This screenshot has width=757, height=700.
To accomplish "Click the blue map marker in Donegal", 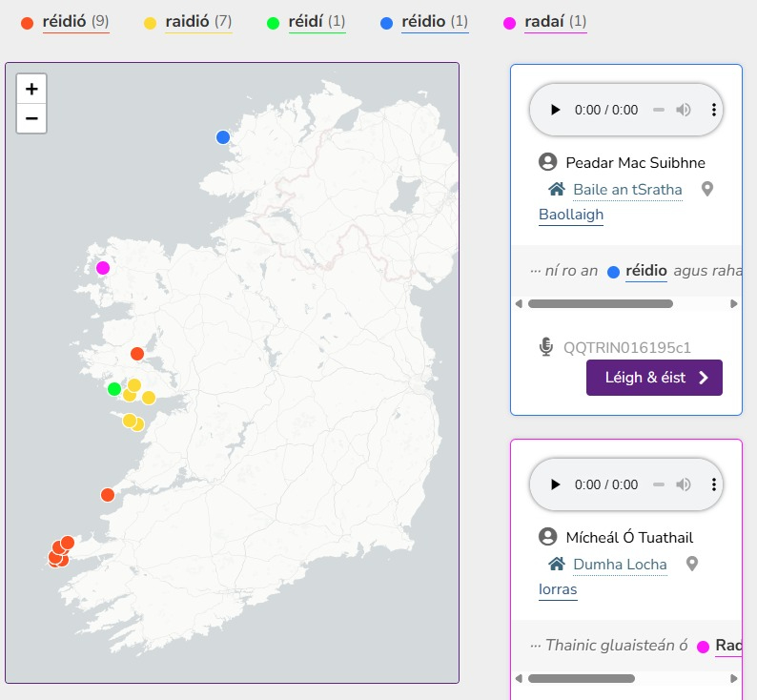I will [x=223, y=137].
